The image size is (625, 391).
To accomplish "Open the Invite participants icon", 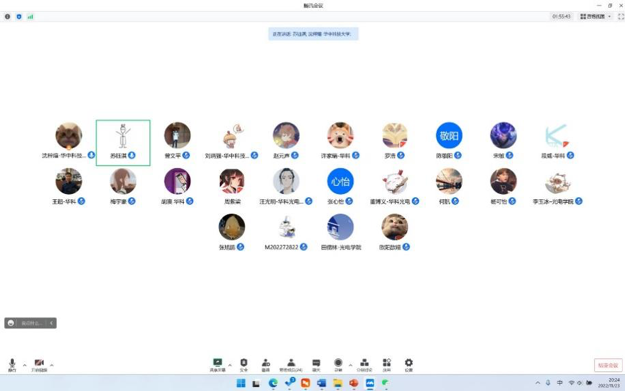I will pos(265,364).
